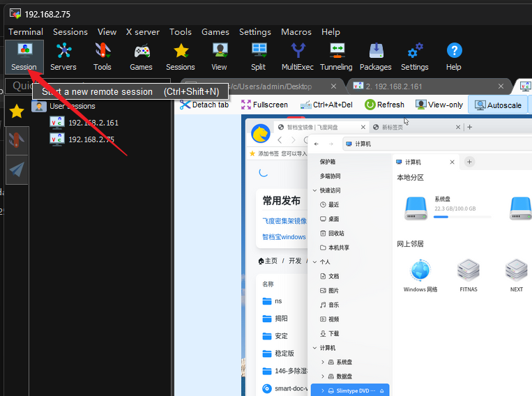Open the X server menu
The image size is (532, 396).
click(143, 32)
